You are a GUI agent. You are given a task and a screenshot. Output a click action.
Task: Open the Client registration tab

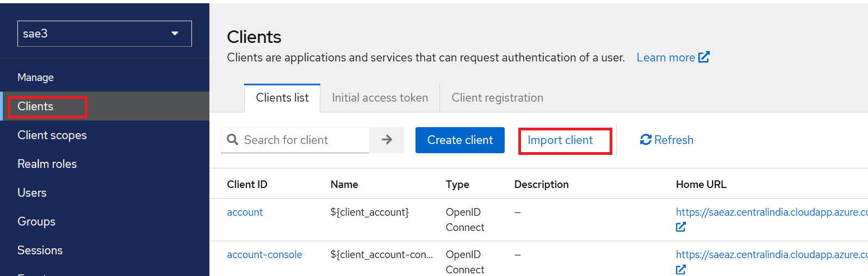[x=497, y=98]
